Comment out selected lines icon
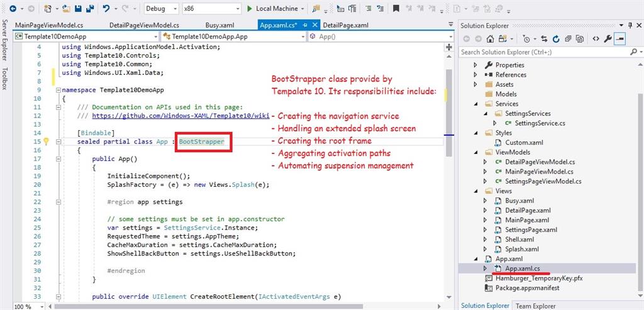 click(369, 8)
